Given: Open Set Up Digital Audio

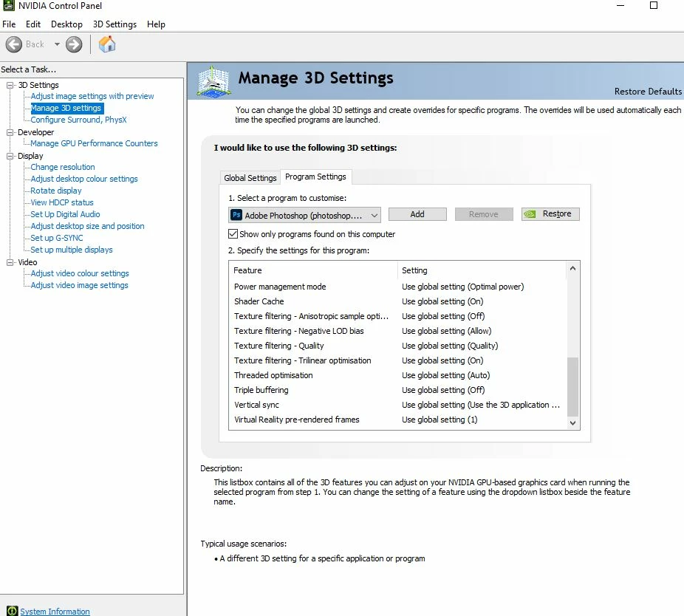Looking at the screenshot, I should [x=65, y=214].
